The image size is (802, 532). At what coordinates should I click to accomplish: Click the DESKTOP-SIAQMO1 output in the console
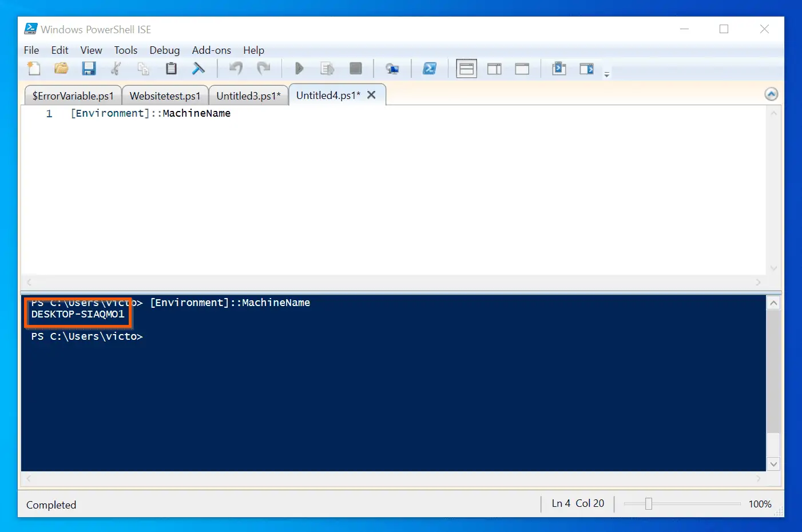click(x=78, y=314)
